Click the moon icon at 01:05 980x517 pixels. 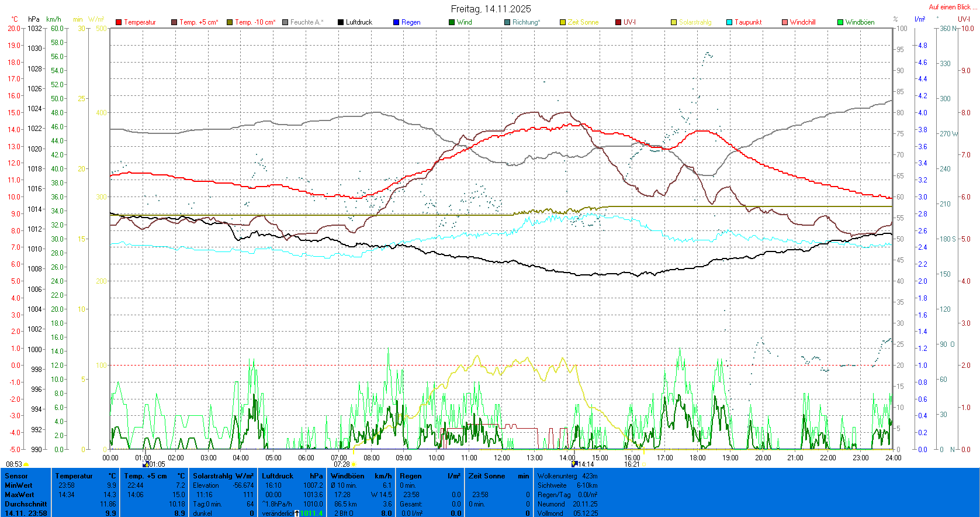coord(146,464)
